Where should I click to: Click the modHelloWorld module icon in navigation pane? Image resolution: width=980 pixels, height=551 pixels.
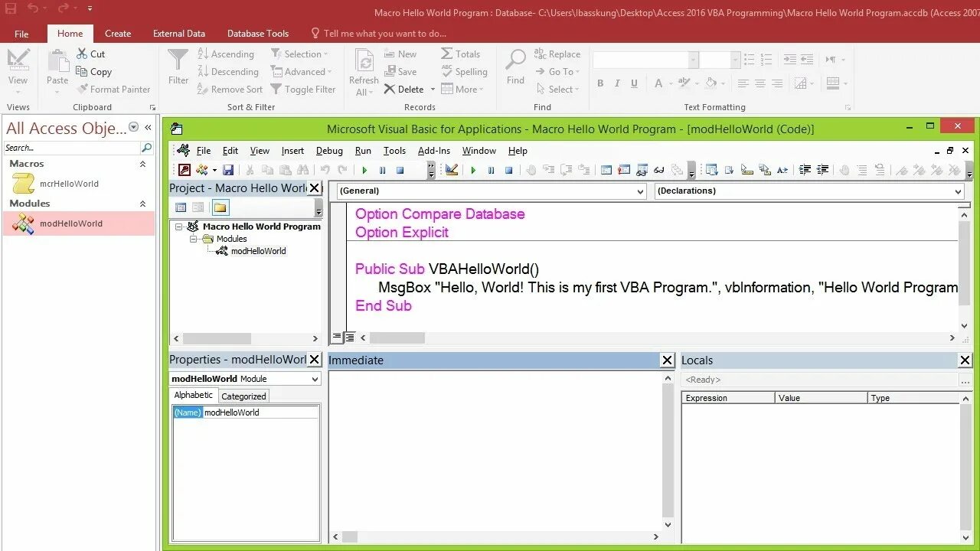tap(24, 223)
